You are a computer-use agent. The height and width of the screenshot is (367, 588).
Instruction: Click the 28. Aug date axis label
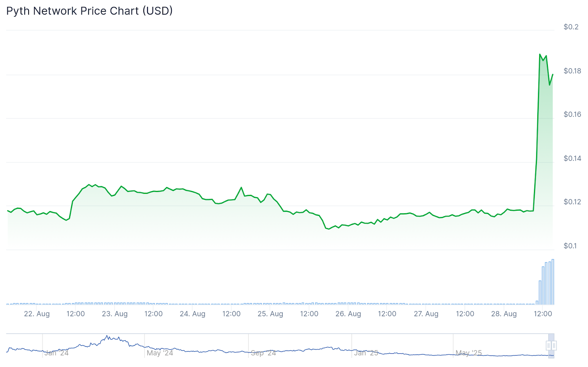[x=504, y=314]
